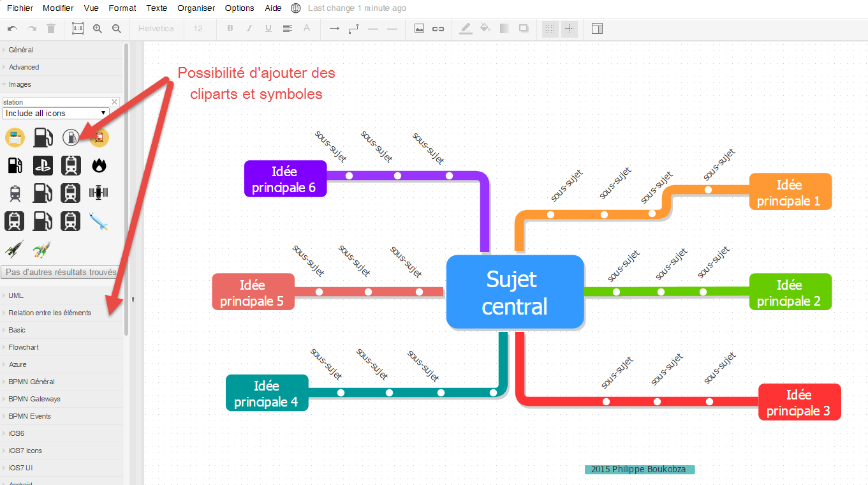Image resolution: width=868 pixels, height=485 pixels.
Task: Select the yellow metro train clipart
Action: tap(99, 137)
